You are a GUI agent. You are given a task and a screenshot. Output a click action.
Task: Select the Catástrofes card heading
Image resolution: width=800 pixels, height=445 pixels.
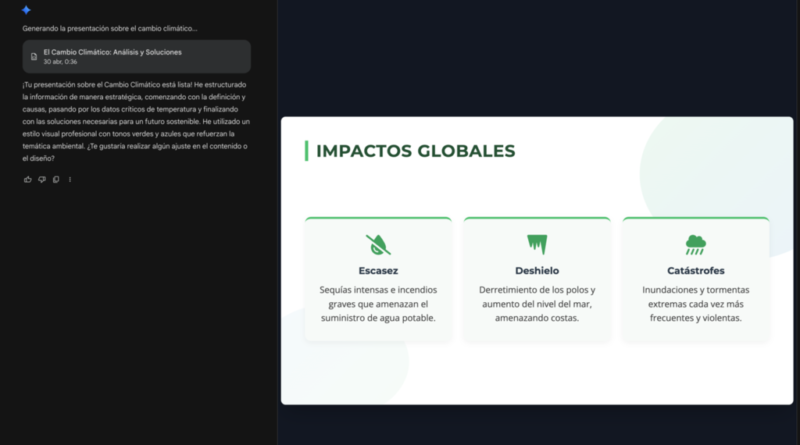click(695, 271)
